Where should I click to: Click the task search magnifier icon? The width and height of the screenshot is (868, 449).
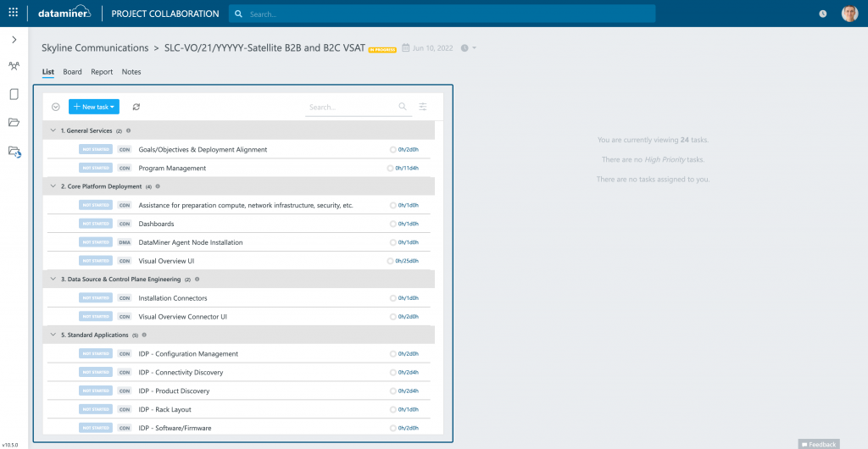[x=403, y=107]
